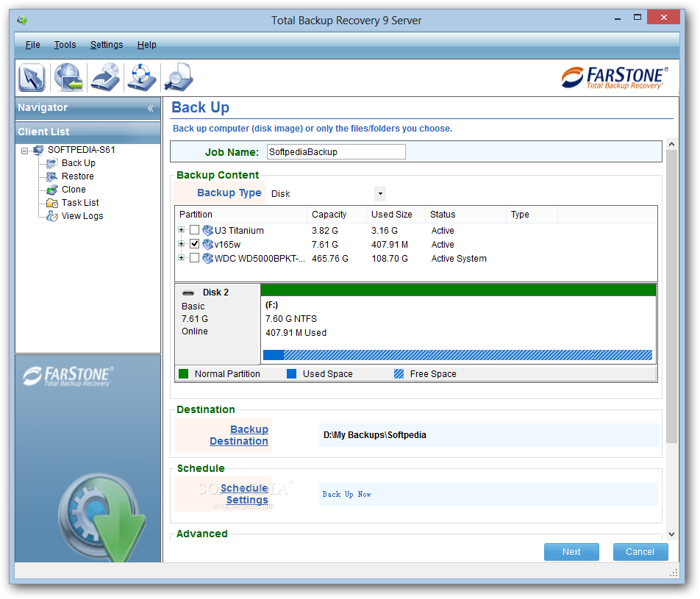Uncheck the v165w checkbox
The image size is (700, 599).
pyautogui.click(x=194, y=244)
